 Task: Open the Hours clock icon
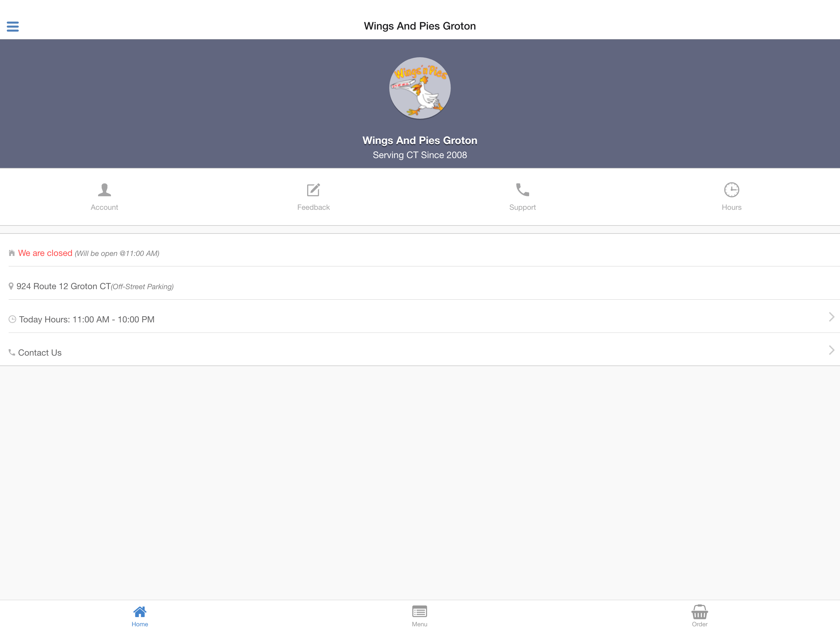[731, 189]
